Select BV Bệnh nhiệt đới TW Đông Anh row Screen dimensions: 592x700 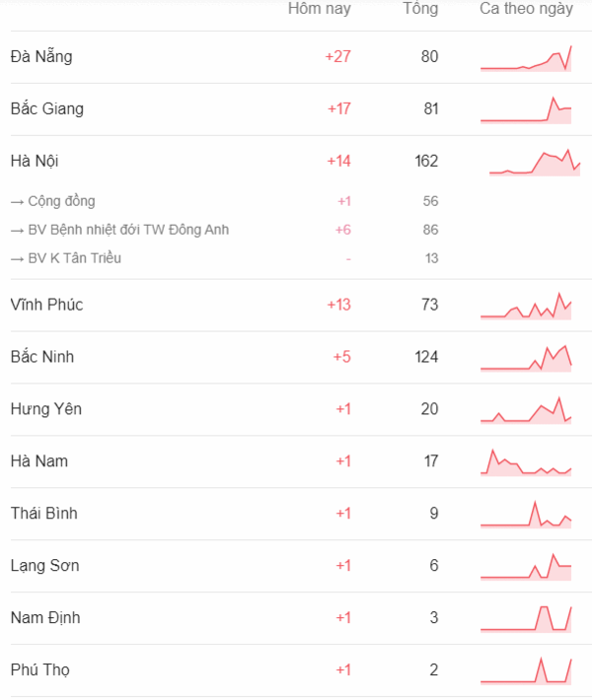(x=224, y=230)
